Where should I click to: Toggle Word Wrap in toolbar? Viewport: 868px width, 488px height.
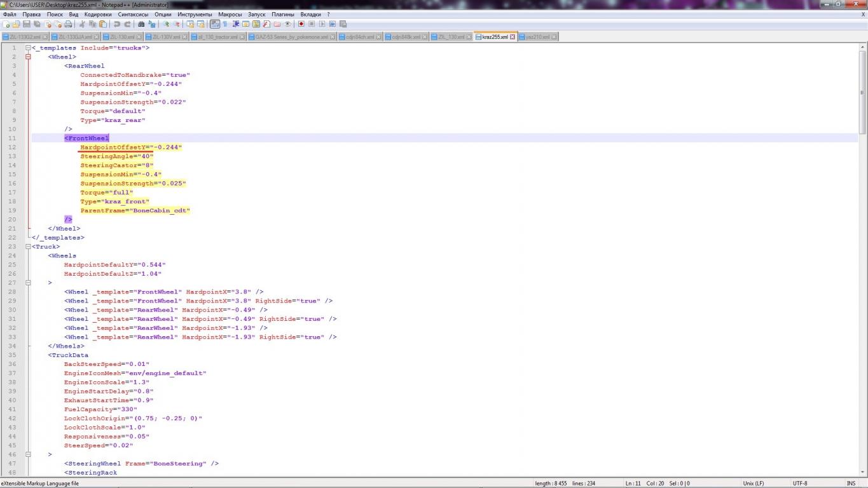pyautogui.click(x=215, y=24)
